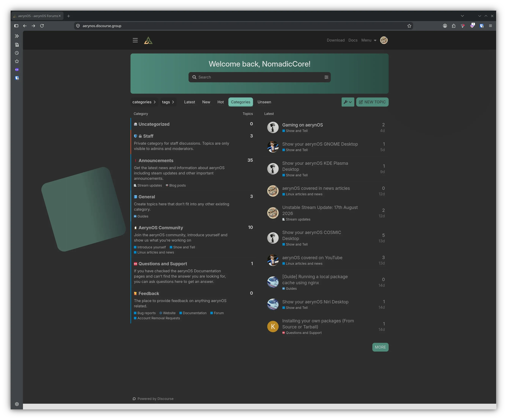Select aerynOS Forums browser tab
The image size is (507, 420).
click(37, 16)
